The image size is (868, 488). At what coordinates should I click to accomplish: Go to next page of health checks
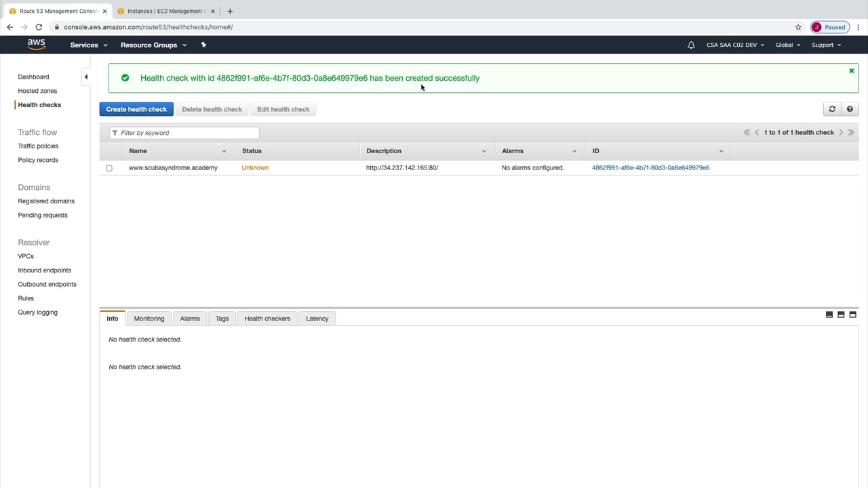tap(841, 132)
